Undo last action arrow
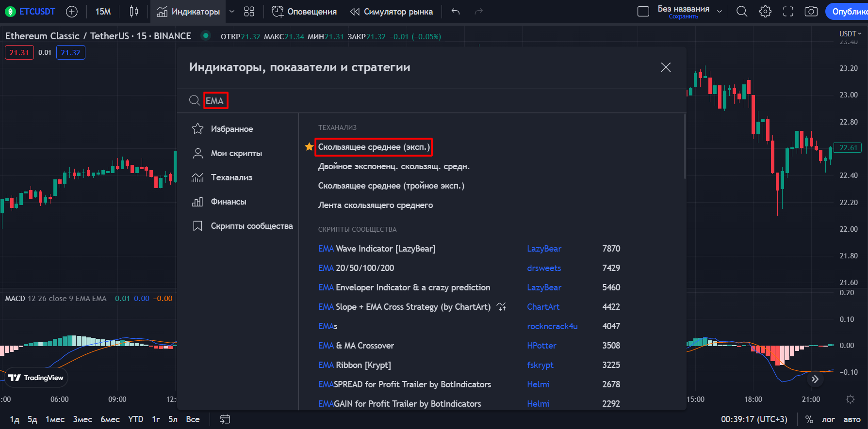 tap(455, 12)
